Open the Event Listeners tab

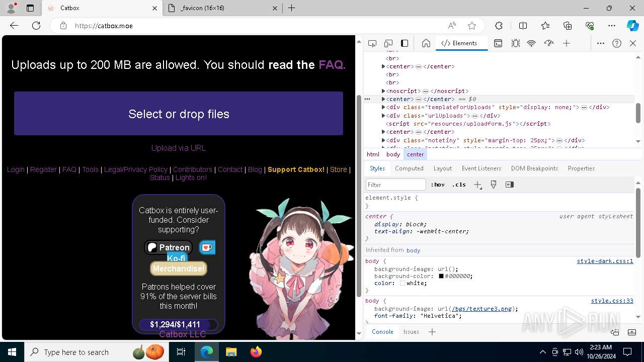point(481,168)
